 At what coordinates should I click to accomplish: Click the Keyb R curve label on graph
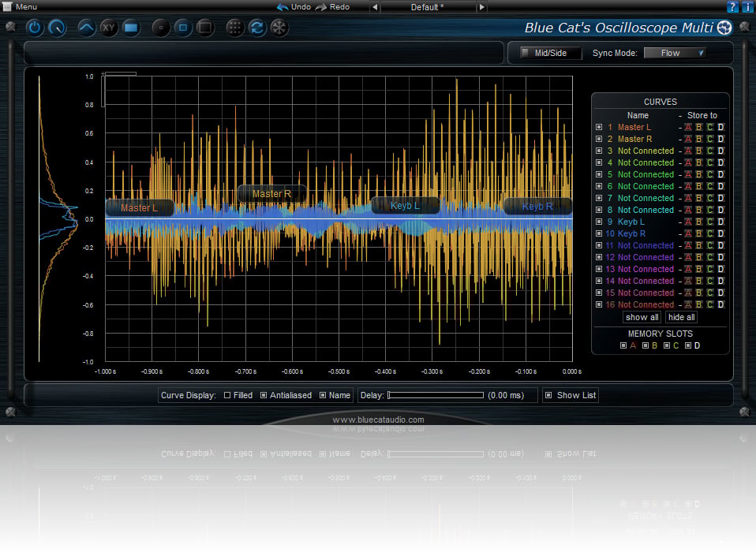[537, 207]
